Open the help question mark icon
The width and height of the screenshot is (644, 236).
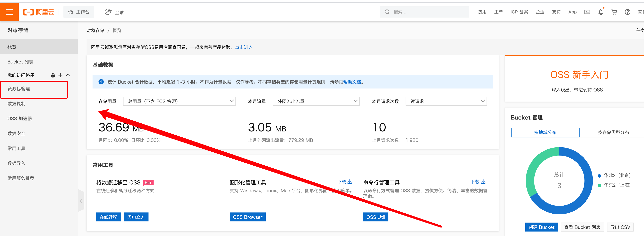pyautogui.click(x=628, y=12)
